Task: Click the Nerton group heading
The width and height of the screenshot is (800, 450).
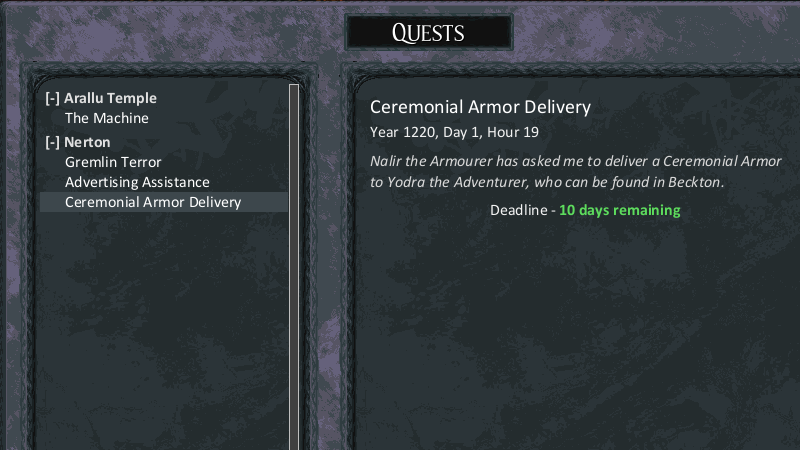Action: tap(87, 142)
